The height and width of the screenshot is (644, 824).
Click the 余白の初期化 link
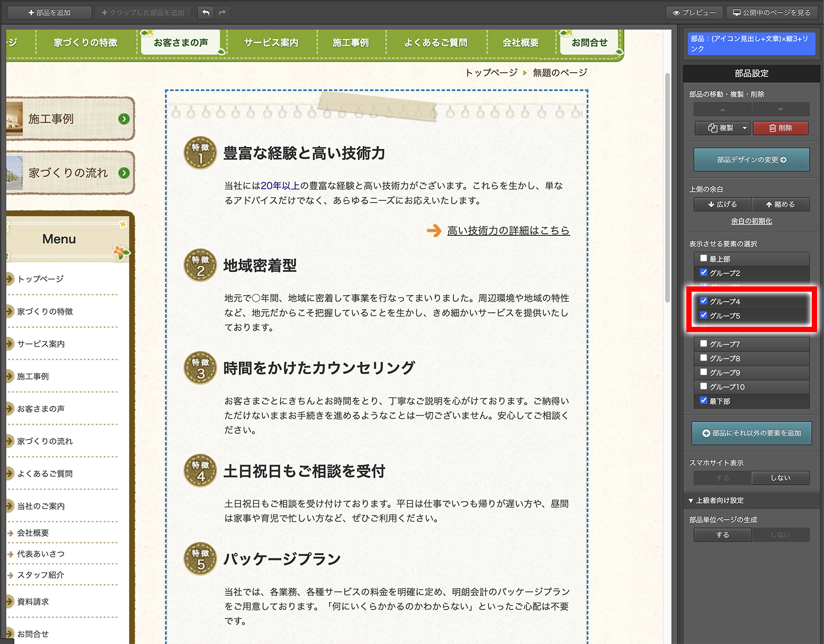751,221
